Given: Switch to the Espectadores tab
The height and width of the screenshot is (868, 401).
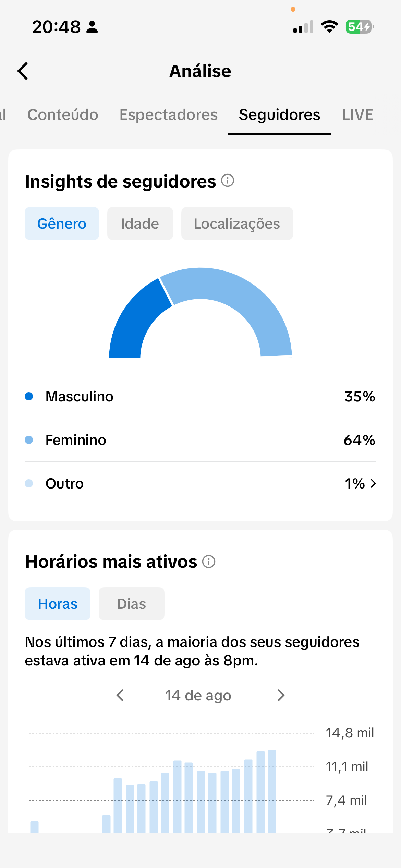Looking at the screenshot, I should click(x=169, y=115).
